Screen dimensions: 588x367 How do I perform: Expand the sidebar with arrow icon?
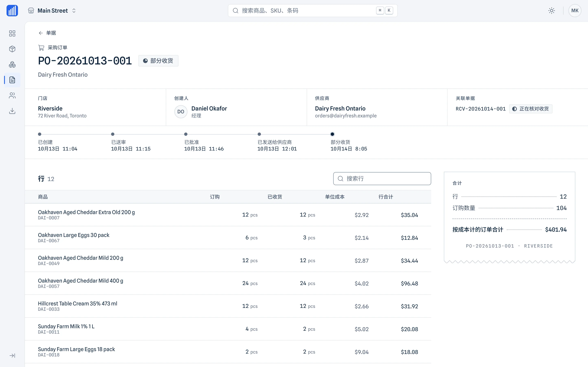12,355
